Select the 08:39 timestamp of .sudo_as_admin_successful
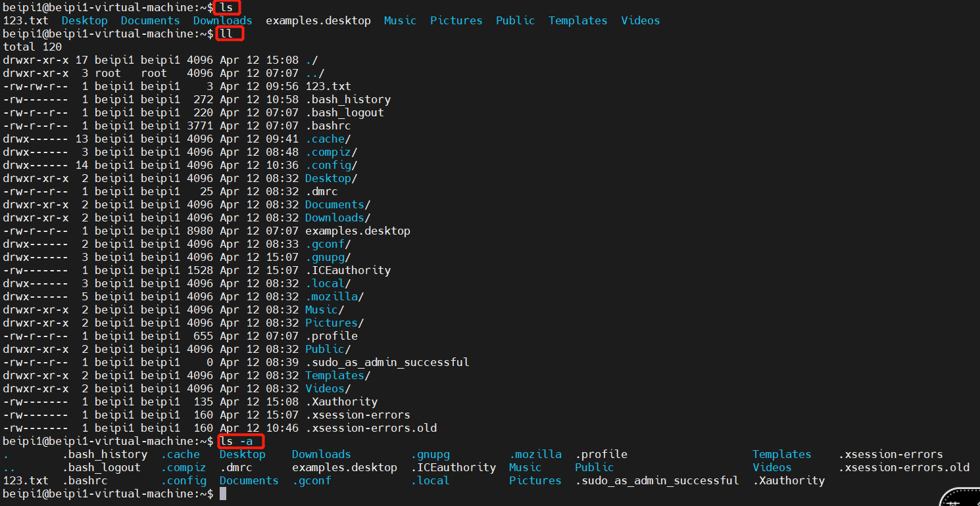The image size is (980, 506). (x=282, y=362)
